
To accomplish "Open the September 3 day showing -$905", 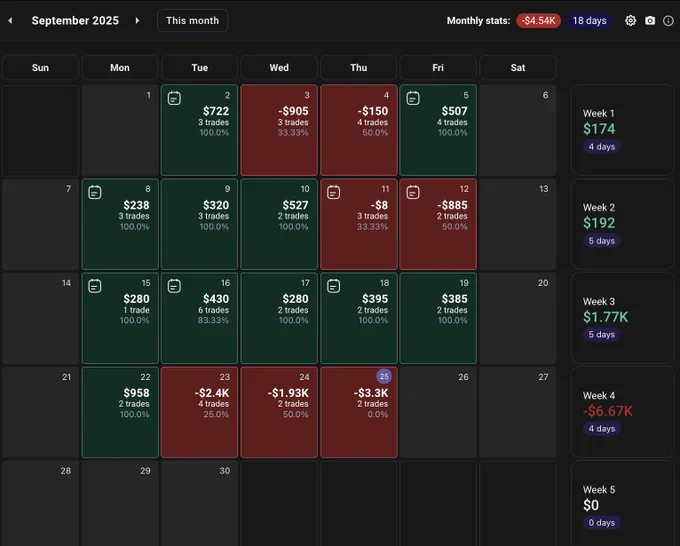I will click(279, 130).
